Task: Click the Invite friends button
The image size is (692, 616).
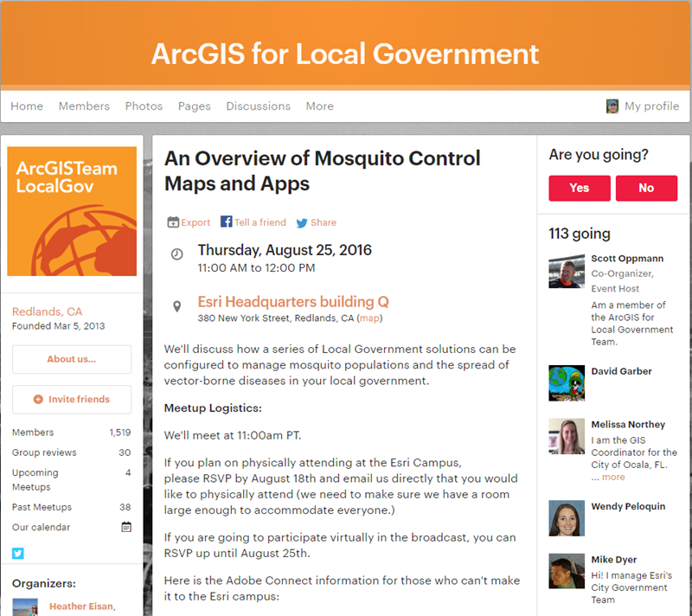Action: [72, 400]
